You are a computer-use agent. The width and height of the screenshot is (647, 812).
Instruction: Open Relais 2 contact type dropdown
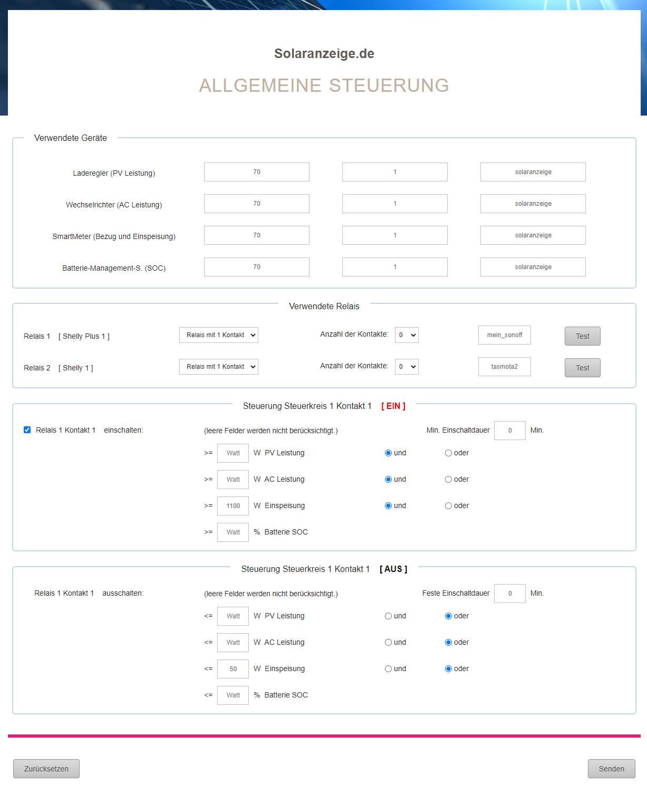[218, 367]
